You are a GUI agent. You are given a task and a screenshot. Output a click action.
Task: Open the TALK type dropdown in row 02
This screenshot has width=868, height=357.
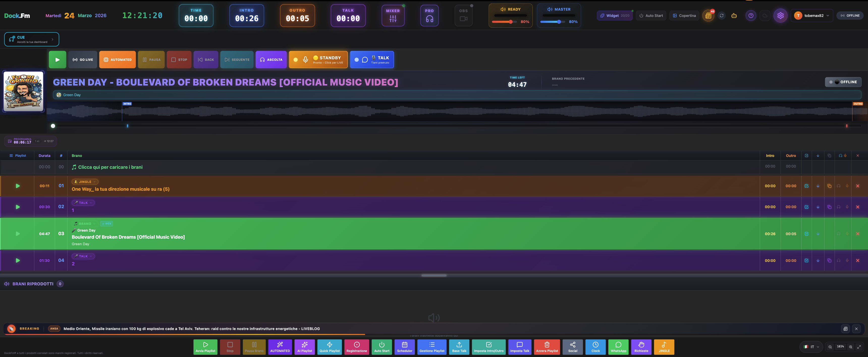tap(83, 203)
